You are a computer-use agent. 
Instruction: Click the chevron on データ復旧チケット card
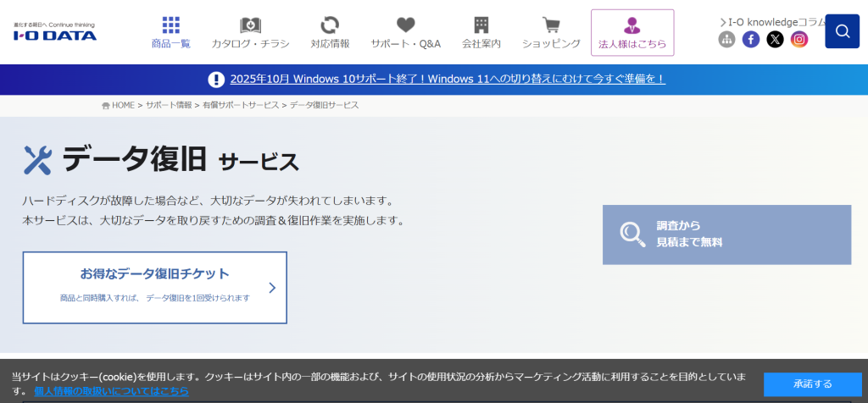pos(272,288)
